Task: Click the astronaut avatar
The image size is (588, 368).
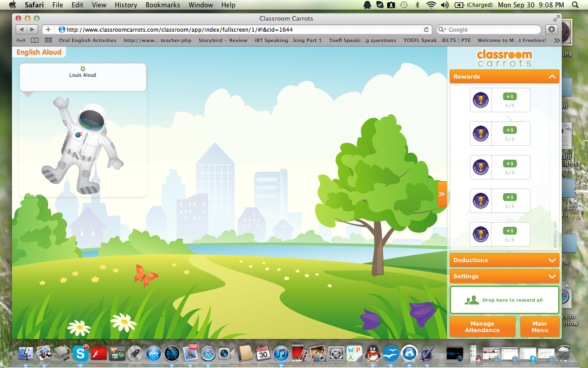Action: (x=83, y=145)
